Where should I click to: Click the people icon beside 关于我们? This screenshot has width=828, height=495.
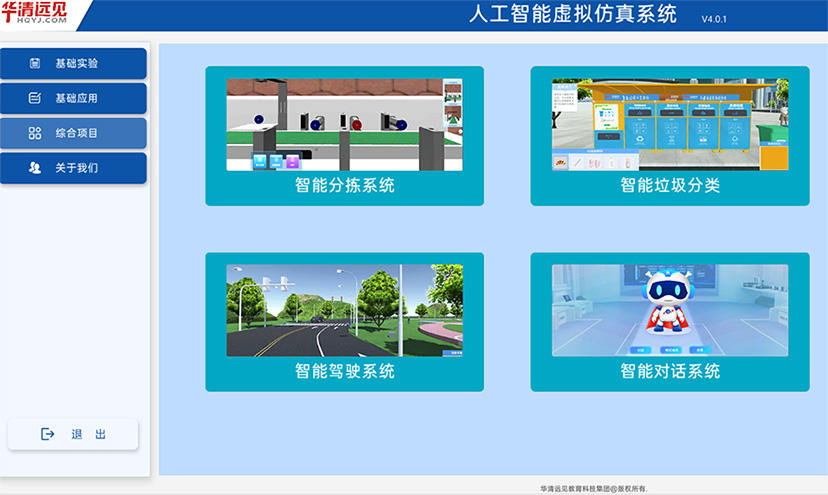click(35, 168)
